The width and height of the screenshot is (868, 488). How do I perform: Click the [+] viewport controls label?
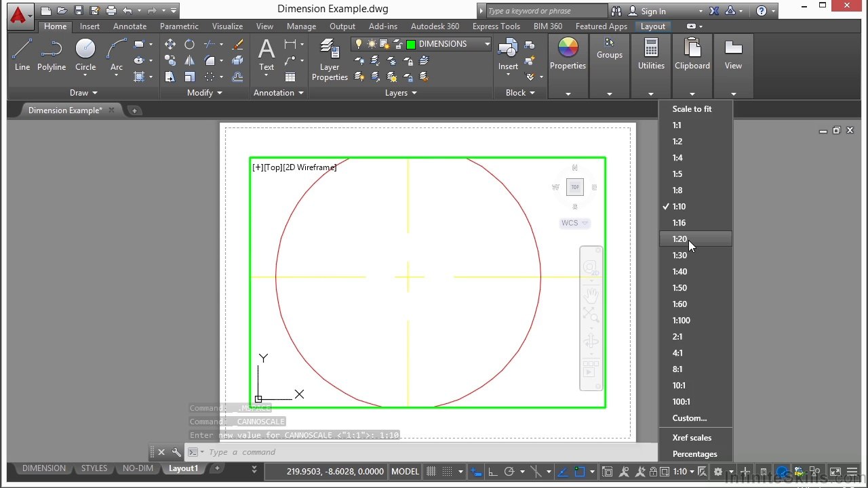258,167
